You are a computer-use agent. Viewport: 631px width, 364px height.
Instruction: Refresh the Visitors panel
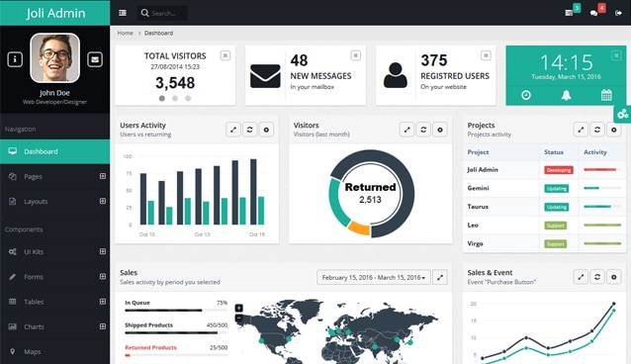click(x=423, y=130)
